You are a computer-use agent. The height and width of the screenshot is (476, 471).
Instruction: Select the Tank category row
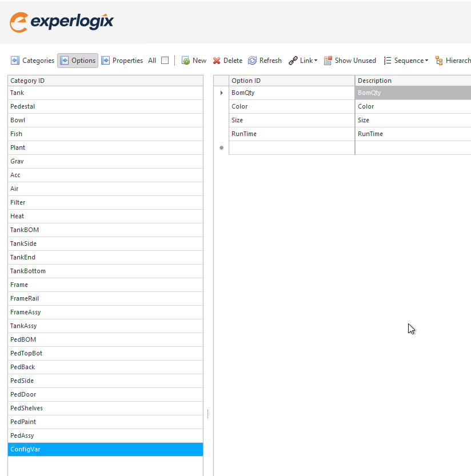[105, 93]
